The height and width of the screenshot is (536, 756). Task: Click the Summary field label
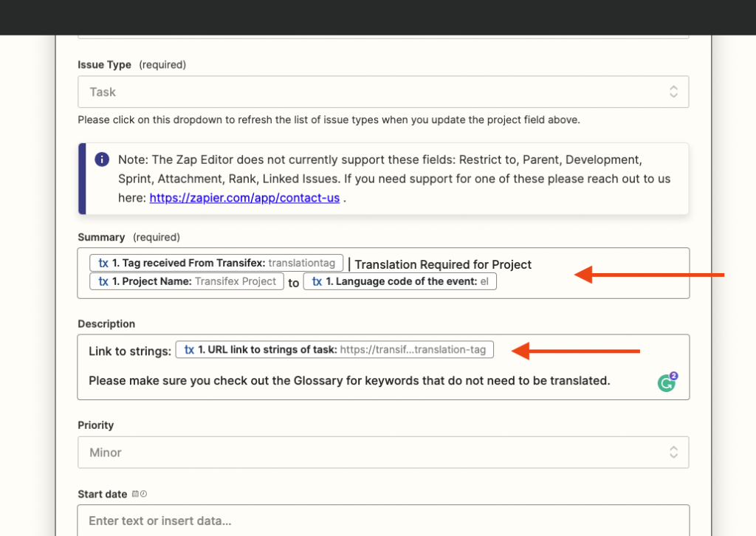101,237
